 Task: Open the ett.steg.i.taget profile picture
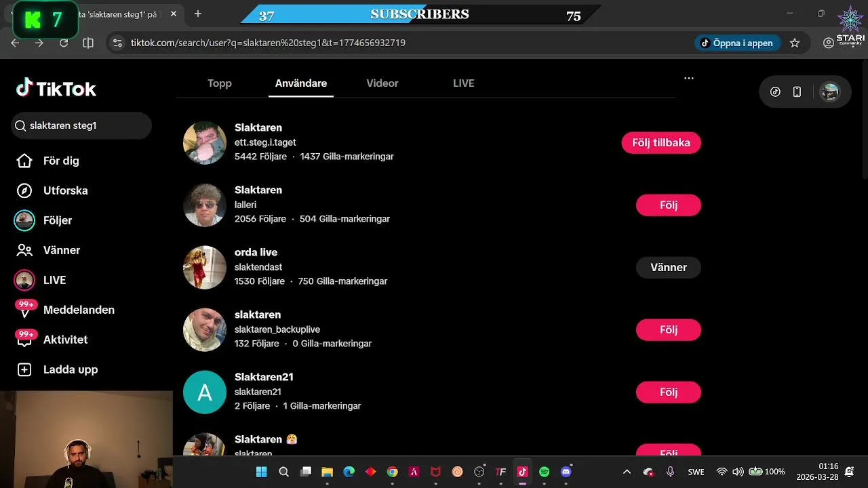[205, 142]
